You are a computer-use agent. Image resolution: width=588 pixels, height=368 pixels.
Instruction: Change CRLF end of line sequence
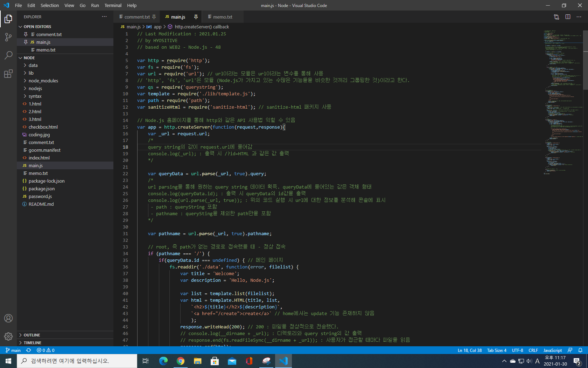pyautogui.click(x=533, y=350)
